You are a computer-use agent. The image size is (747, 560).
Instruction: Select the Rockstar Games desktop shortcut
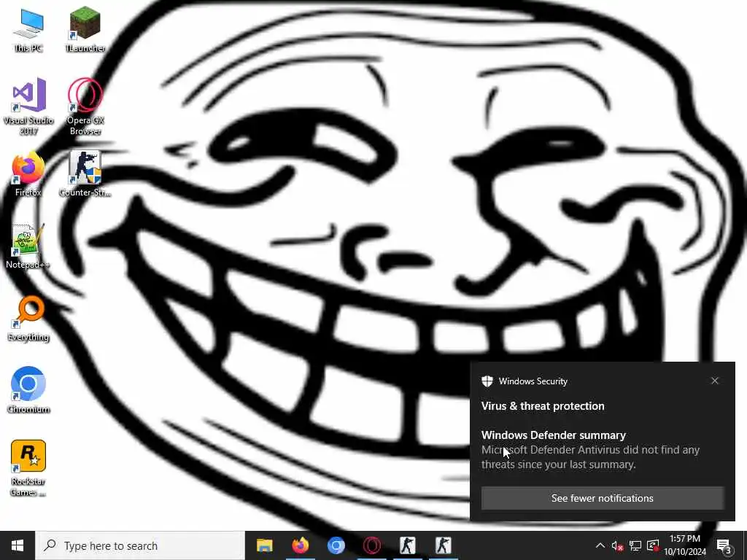[x=28, y=467]
